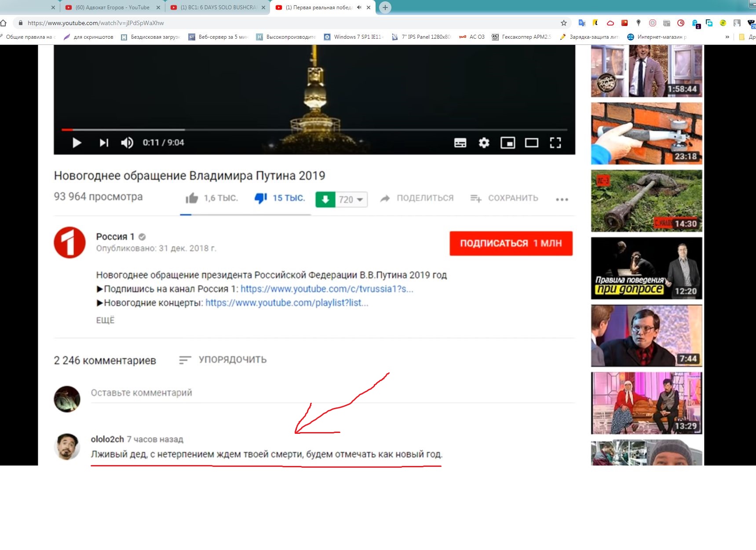Like the video with thumbs up
The image size is (756, 550).
(192, 198)
